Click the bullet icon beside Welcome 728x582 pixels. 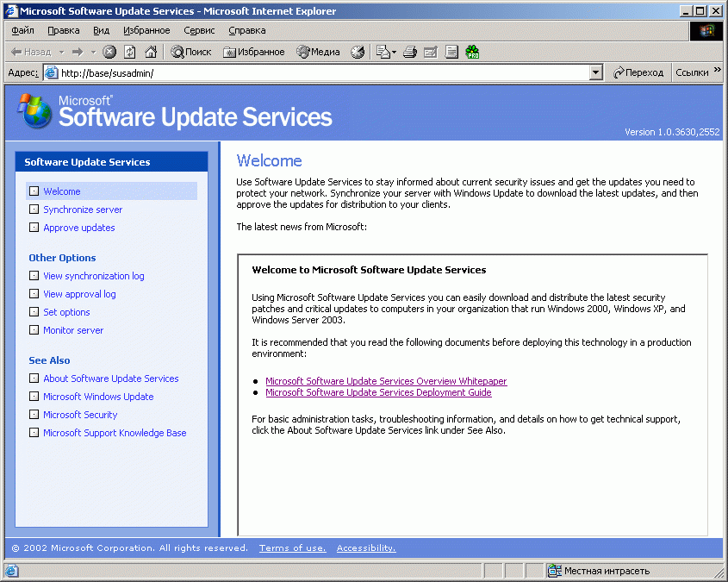[x=34, y=191]
